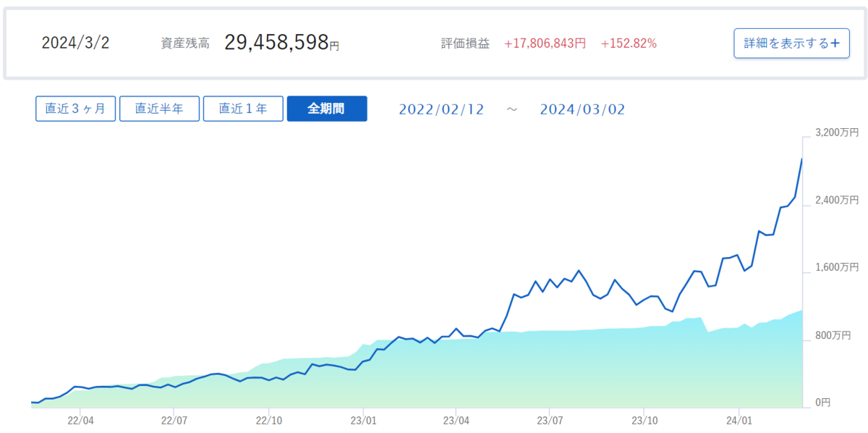
Task: Click the 詳細を表示する+ button
Action: point(791,43)
